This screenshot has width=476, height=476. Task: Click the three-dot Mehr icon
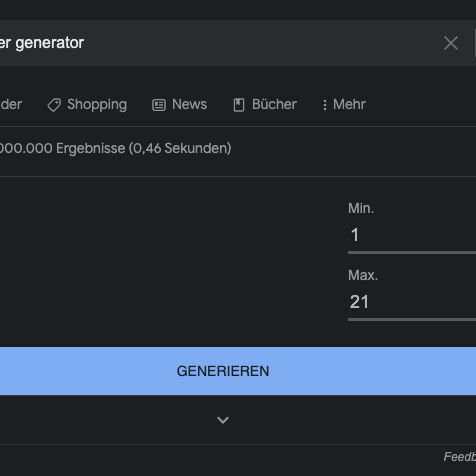click(x=324, y=105)
